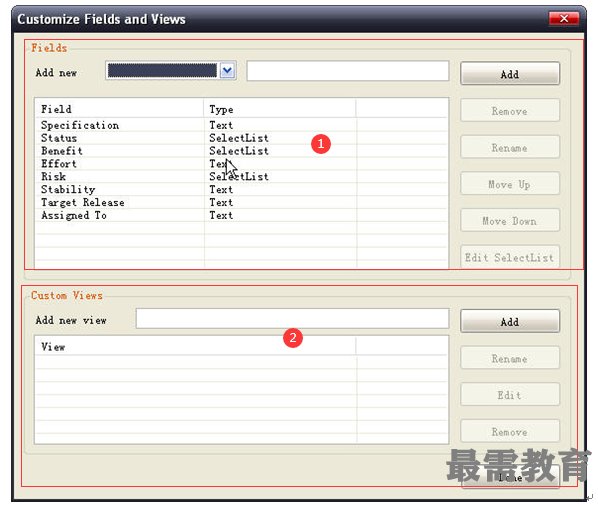Select the Target Release field row
The width and height of the screenshot is (598, 505).
[241, 203]
